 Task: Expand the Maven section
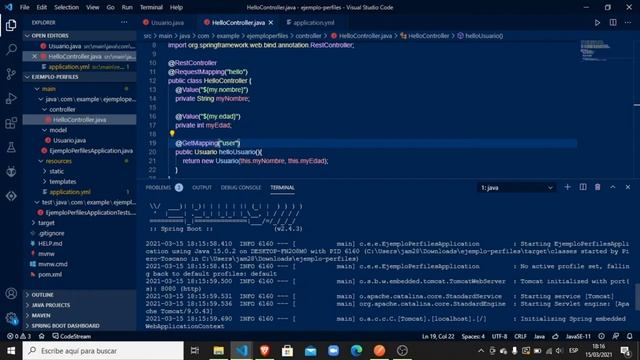click(x=80, y=316)
